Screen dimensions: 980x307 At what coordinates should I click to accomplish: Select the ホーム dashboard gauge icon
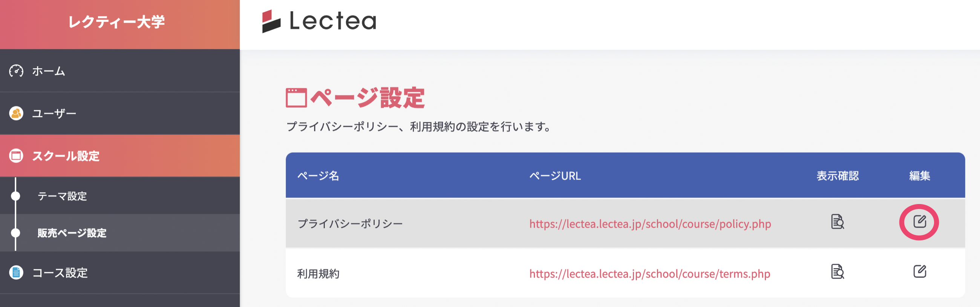click(x=16, y=71)
